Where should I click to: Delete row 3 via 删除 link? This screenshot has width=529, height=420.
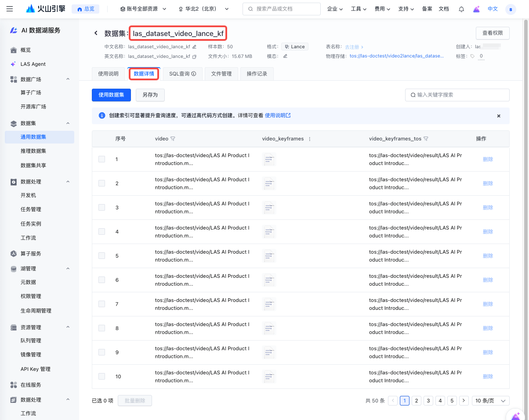[488, 208]
